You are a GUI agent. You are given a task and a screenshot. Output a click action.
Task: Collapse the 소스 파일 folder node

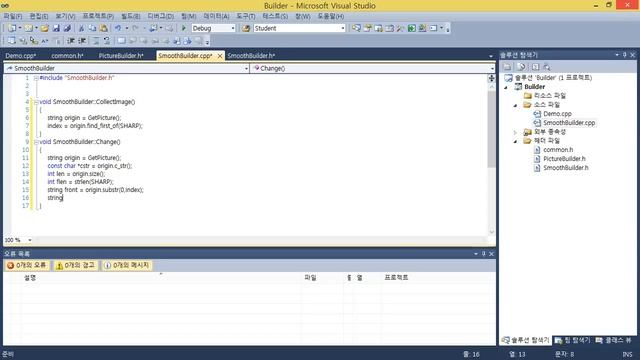pos(516,105)
